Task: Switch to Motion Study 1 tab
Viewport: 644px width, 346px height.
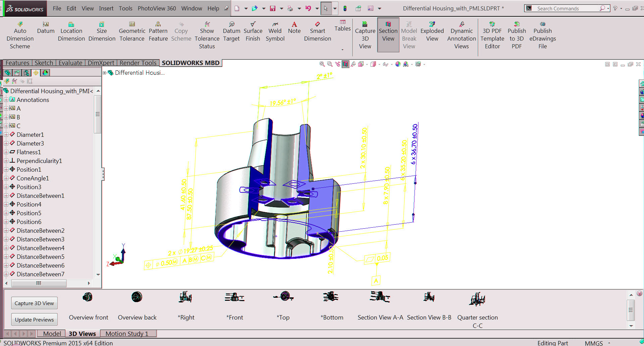Action: 127,334
